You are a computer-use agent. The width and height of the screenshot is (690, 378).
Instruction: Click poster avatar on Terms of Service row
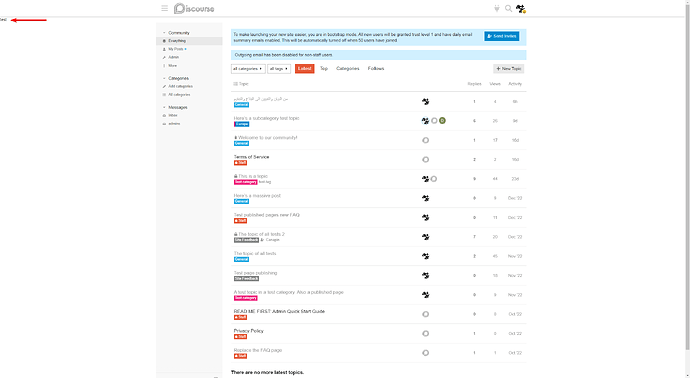tap(426, 160)
